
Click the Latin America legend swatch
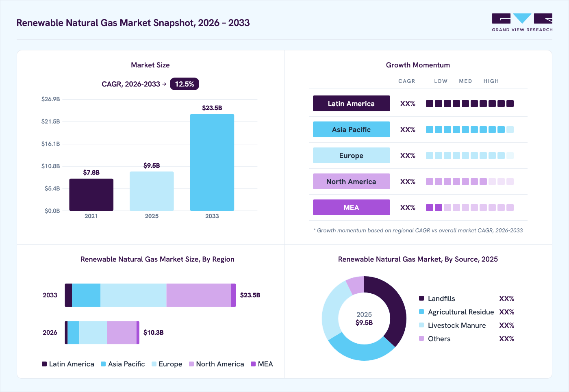click(x=44, y=364)
